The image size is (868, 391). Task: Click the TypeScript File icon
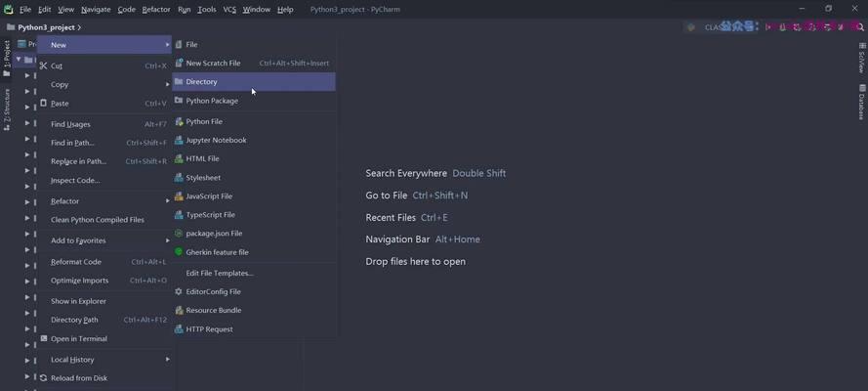coord(179,214)
